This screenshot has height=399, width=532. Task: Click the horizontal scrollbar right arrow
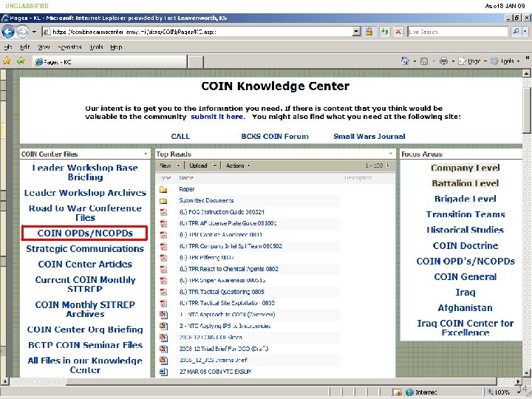518,381
